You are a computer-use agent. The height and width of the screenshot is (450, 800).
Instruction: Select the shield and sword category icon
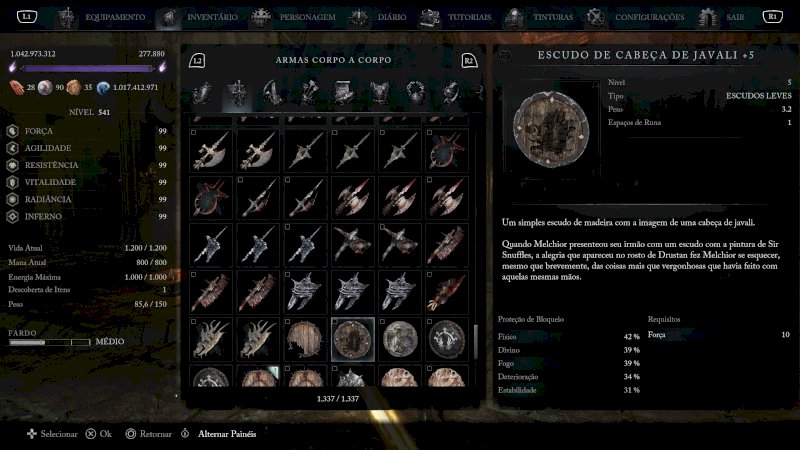pos(237,93)
